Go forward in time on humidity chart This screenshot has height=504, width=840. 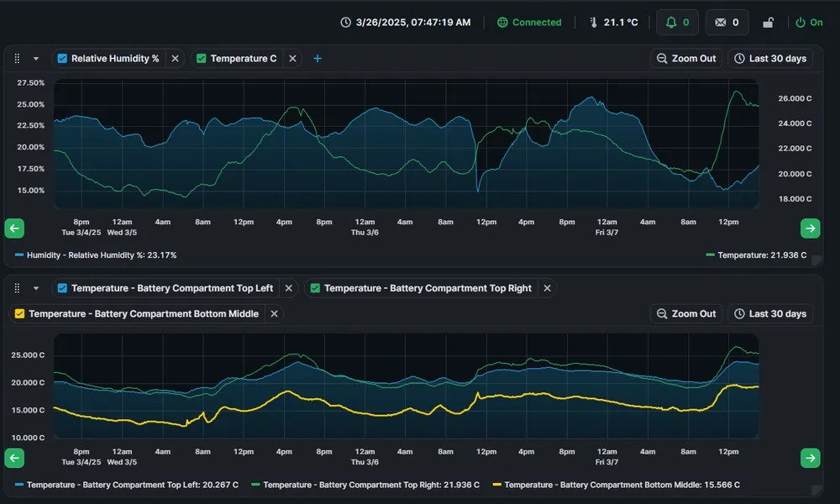tap(811, 228)
